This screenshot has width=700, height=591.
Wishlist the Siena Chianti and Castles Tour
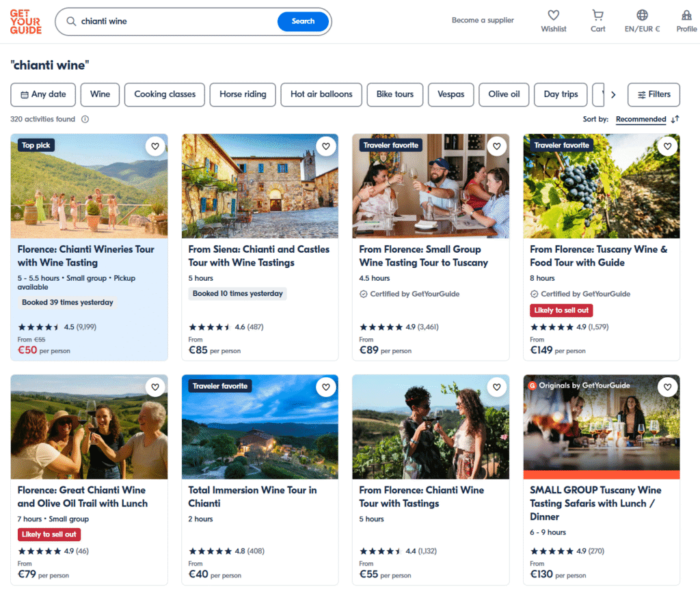[326, 146]
